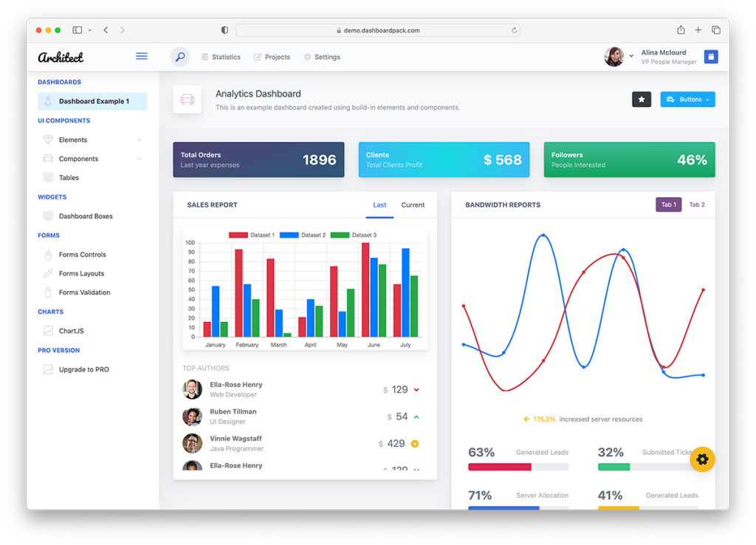This screenshot has height=545, width=756.
Task: Open Upgrade to PRO in the sidebar
Action: tap(83, 369)
